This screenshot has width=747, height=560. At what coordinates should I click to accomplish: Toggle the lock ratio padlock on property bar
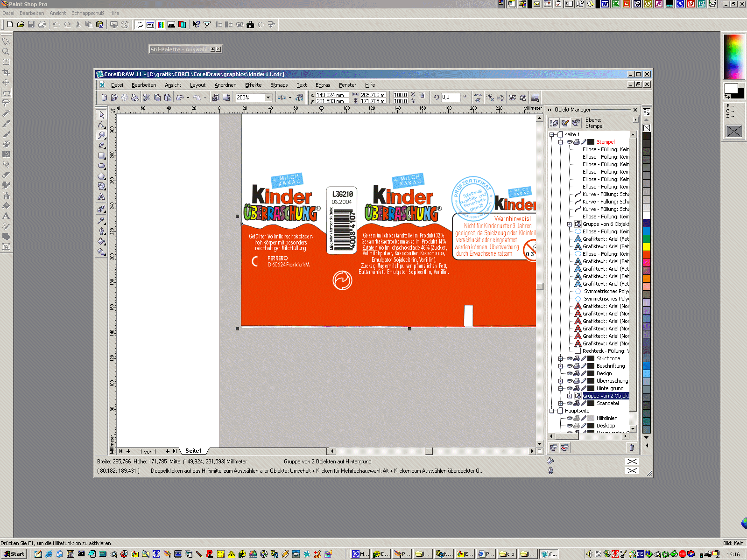point(422,95)
